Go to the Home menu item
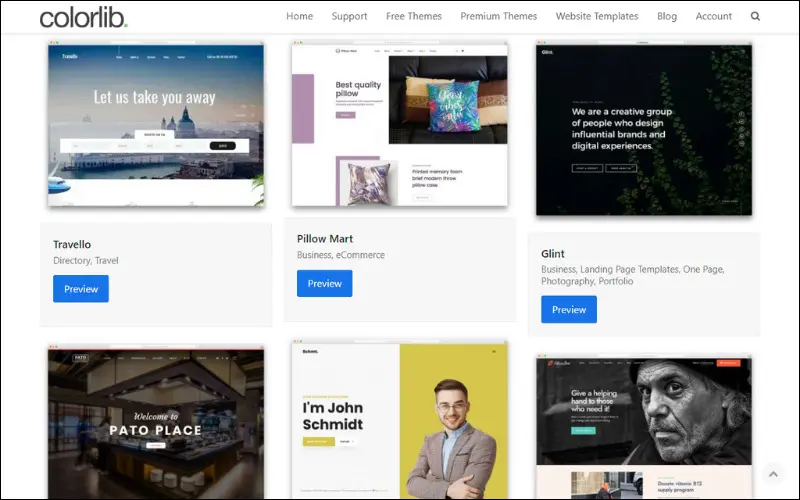The image size is (800, 500). [x=299, y=16]
